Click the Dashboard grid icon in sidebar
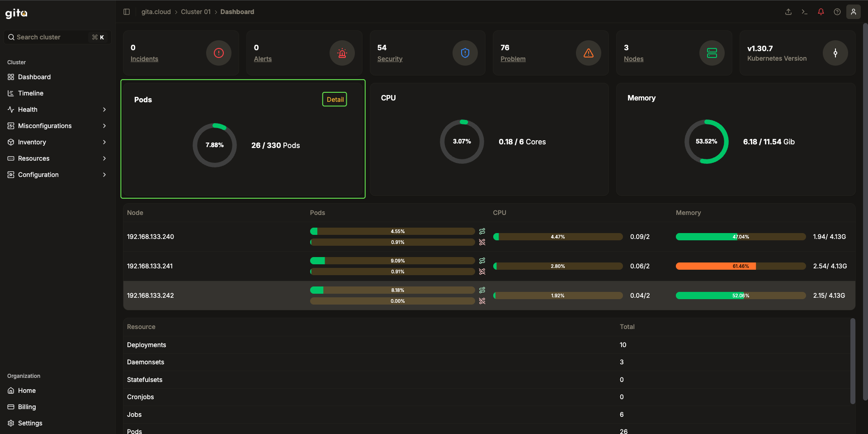 tap(11, 77)
